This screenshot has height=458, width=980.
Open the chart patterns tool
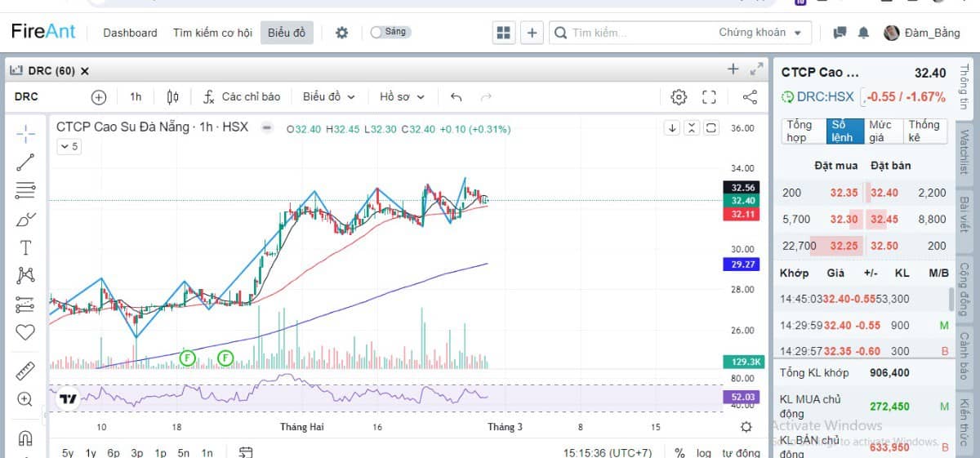point(25,276)
